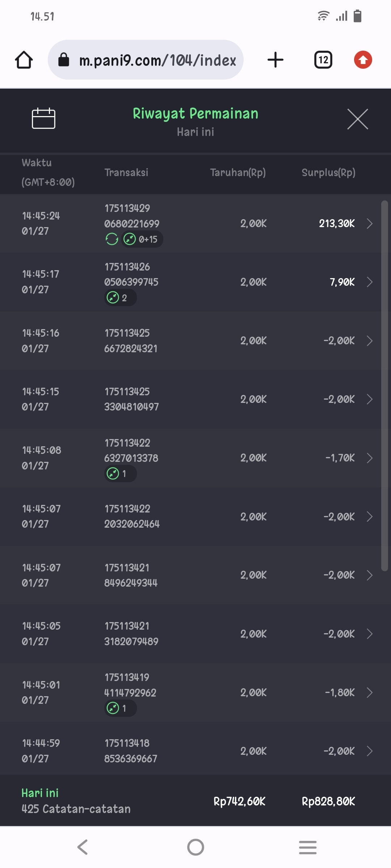Screen dimensions: 391x868
Task: Tap the red upload arrow icon
Action: click(363, 60)
